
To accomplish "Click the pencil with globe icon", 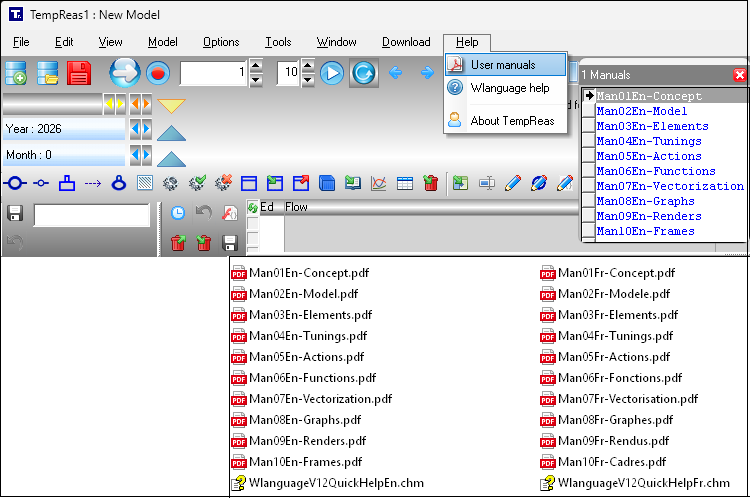I will click(x=539, y=183).
